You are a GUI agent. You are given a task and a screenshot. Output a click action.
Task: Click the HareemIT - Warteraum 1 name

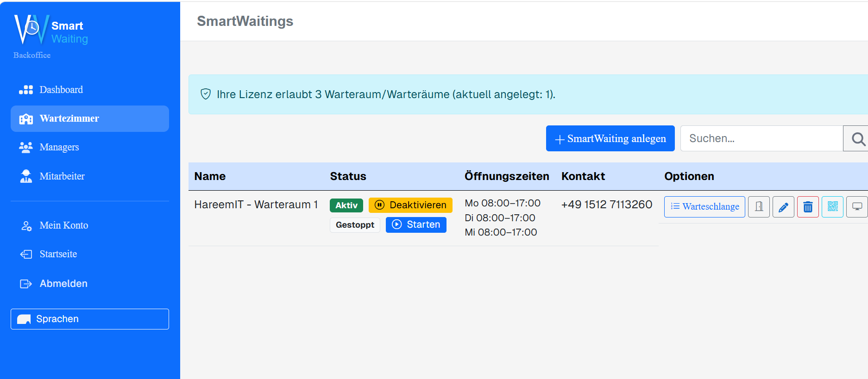[256, 205]
